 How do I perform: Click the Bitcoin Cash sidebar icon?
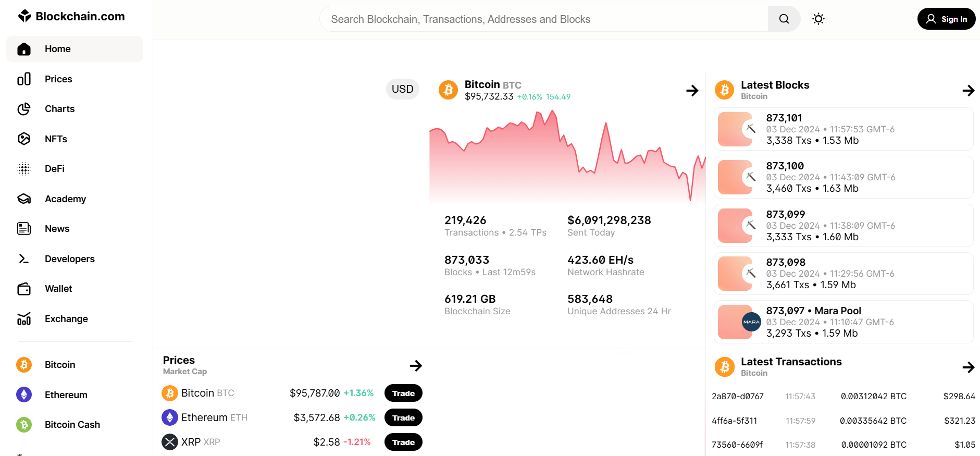coord(24,425)
